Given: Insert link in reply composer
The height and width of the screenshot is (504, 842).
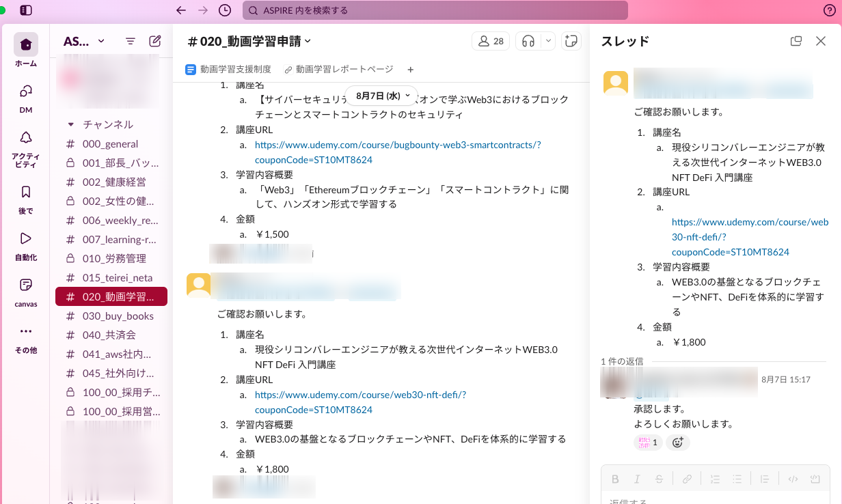Looking at the screenshot, I should (x=688, y=479).
